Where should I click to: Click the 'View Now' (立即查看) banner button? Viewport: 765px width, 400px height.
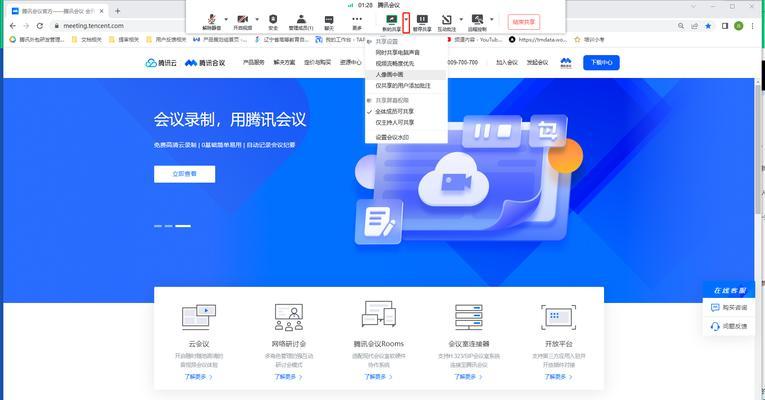[184, 174]
